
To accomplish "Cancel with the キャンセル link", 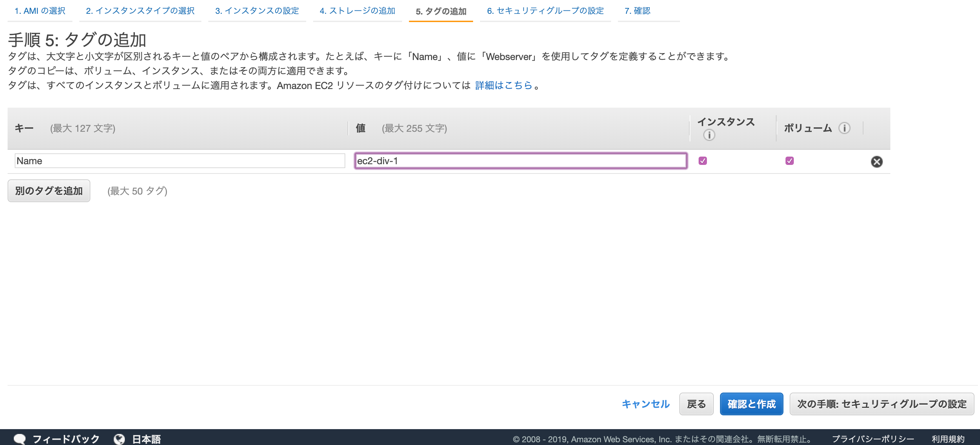I will click(646, 404).
